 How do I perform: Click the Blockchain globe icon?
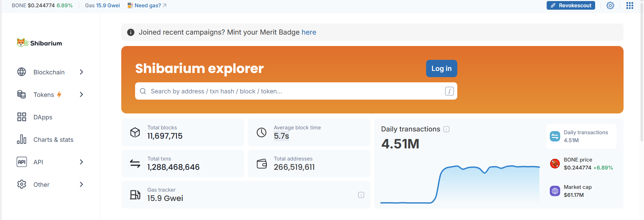[21, 72]
